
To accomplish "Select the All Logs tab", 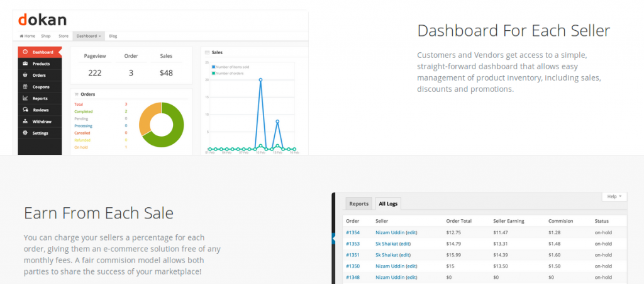I will 387,203.
